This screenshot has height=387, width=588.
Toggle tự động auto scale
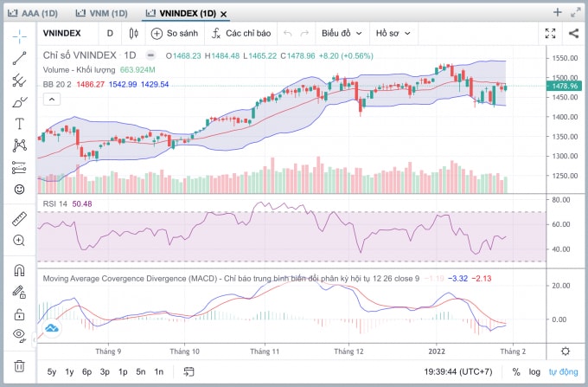[563, 372]
